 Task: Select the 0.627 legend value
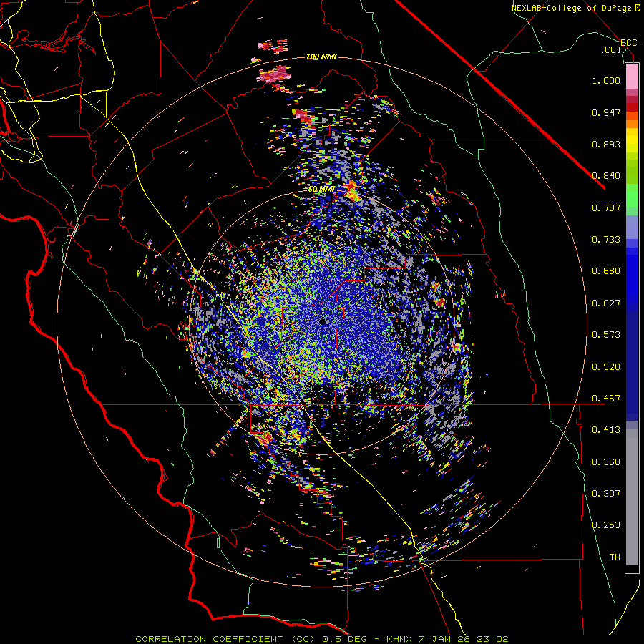tap(606, 303)
